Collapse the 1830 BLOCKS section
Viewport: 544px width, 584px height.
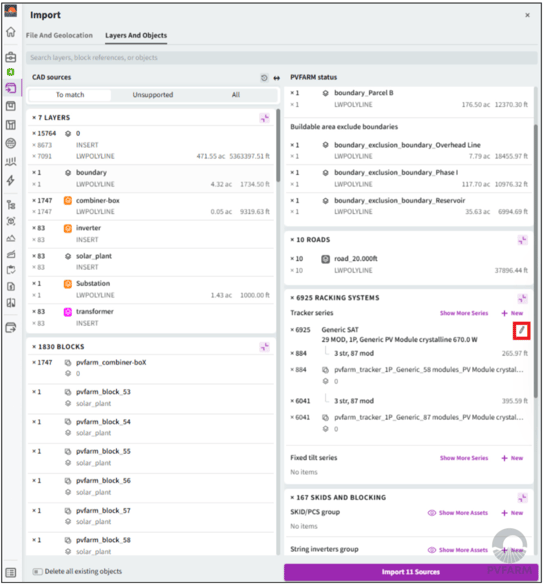[x=265, y=347]
